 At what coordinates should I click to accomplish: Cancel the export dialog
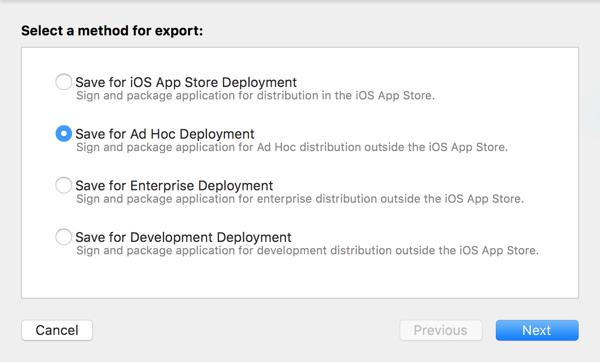pos(57,330)
